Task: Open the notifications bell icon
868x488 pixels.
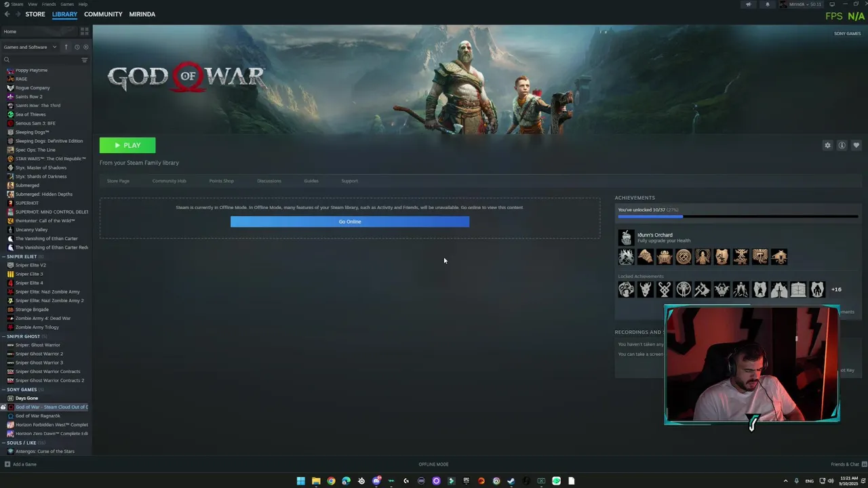Action: coord(768,4)
